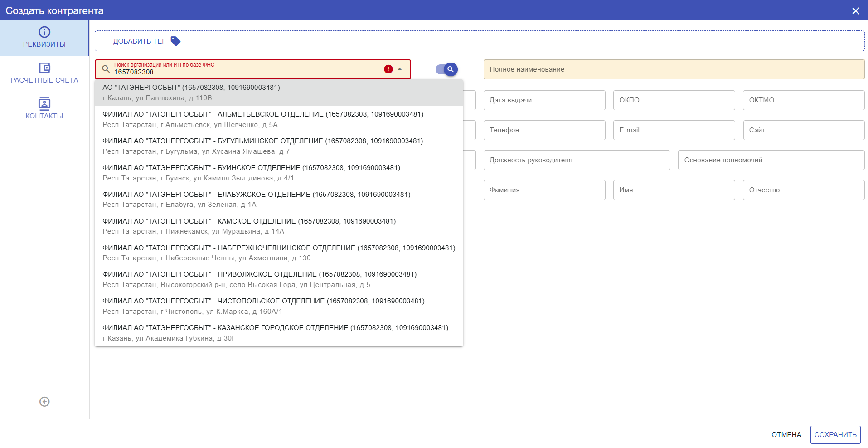Click the ОКТМО field
Image resolution: width=868 pixels, height=448 pixels.
(804, 100)
